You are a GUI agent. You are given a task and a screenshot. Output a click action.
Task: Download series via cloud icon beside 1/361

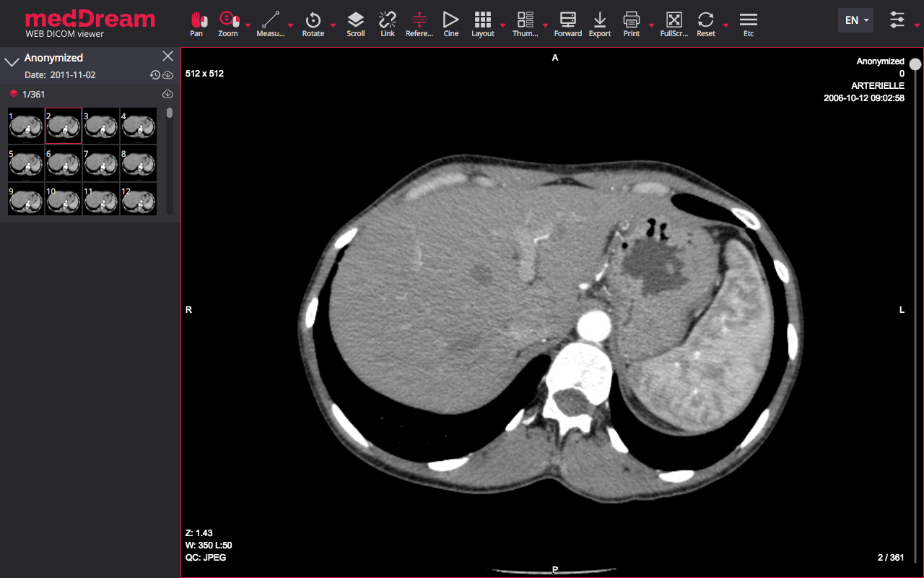(167, 94)
